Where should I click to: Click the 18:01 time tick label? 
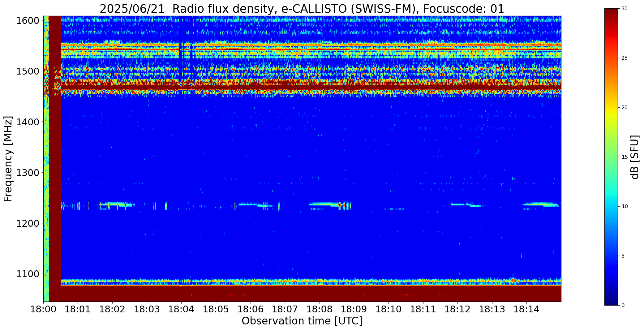(x=78, y=309)
